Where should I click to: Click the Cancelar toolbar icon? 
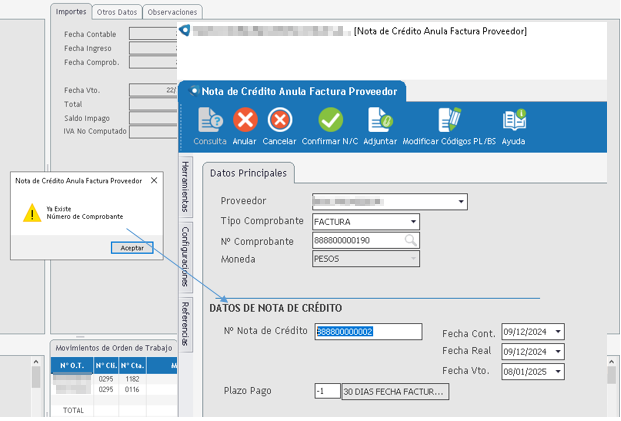click(280, 121)
